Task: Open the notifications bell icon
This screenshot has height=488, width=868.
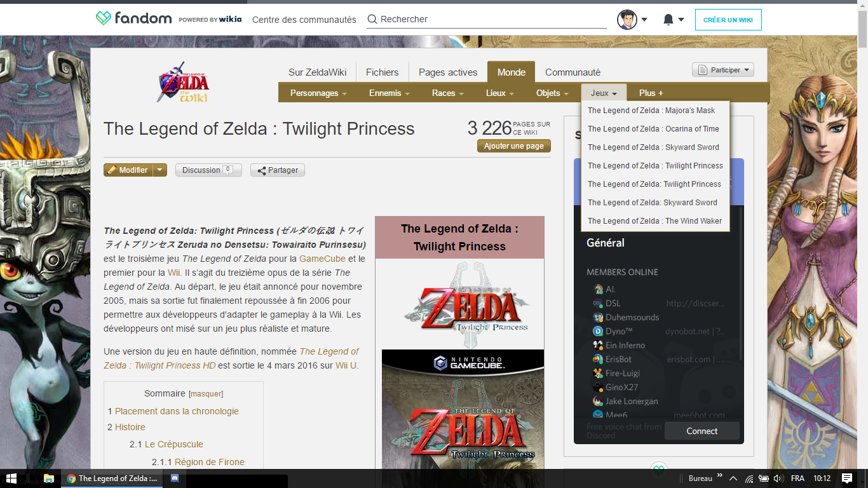Action: [668, 20]
